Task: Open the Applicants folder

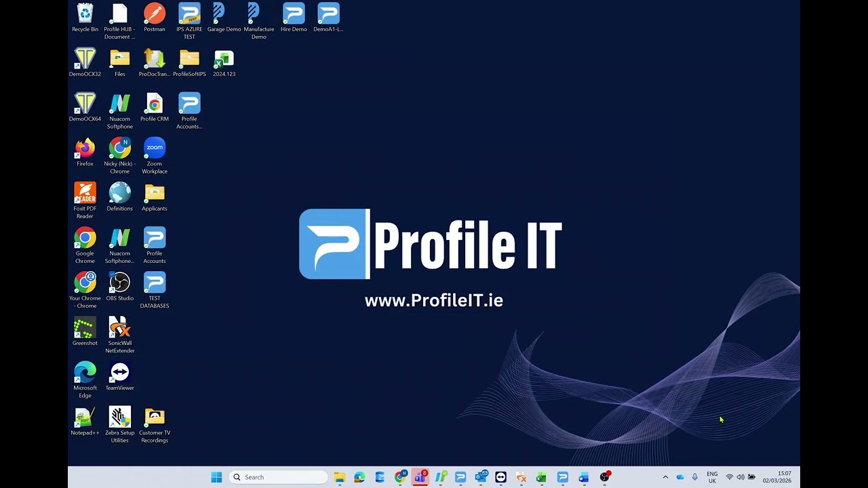Action: point(155,197)
